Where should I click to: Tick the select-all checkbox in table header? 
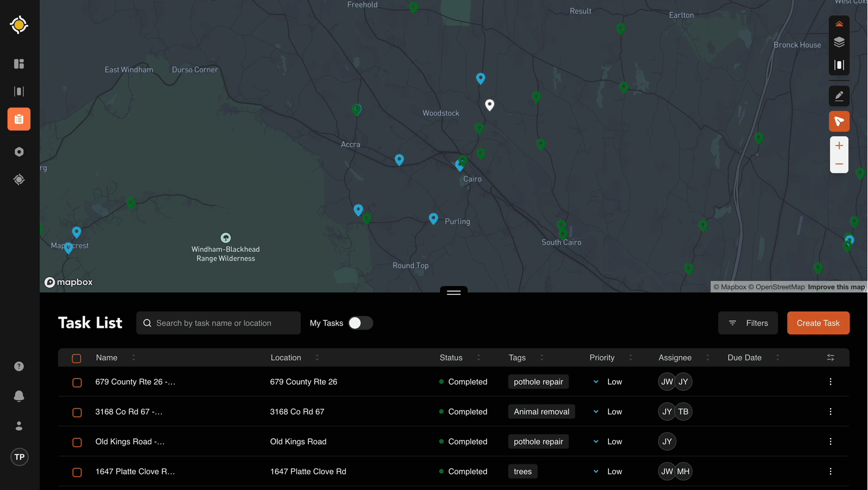[77, 358]
